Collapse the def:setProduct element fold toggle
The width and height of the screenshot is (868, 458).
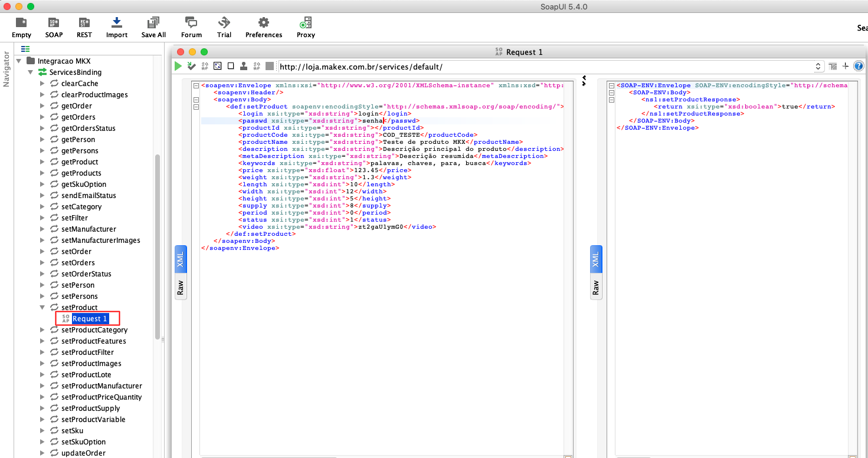(x=196, y=107)
